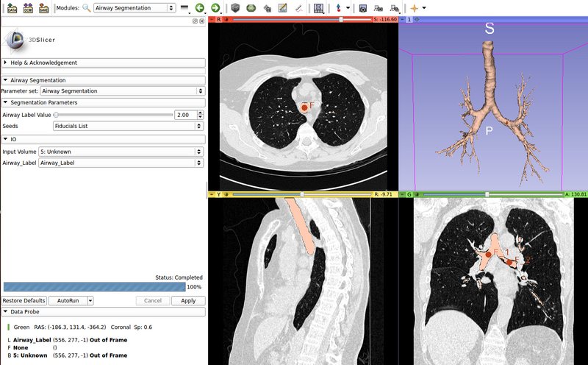Open the Input Volume dropdown
Viewport: 588px width, 365px height.
coord(121,152)
